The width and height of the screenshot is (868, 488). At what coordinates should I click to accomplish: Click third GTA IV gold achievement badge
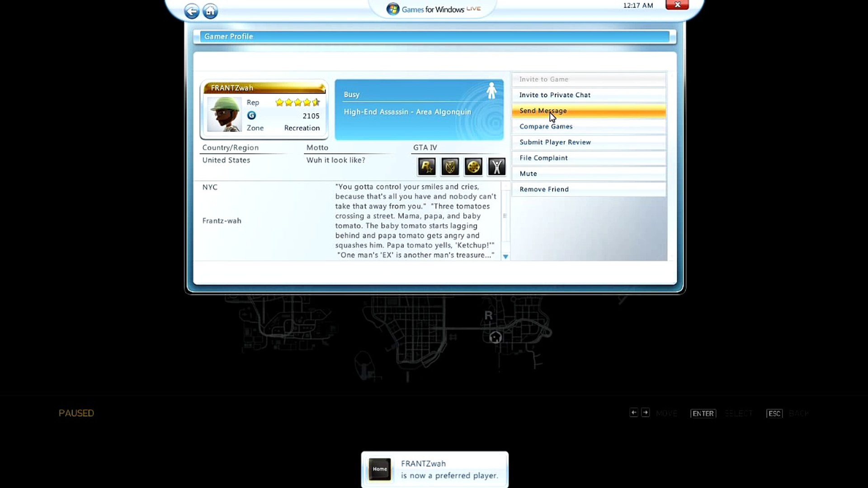473,167
